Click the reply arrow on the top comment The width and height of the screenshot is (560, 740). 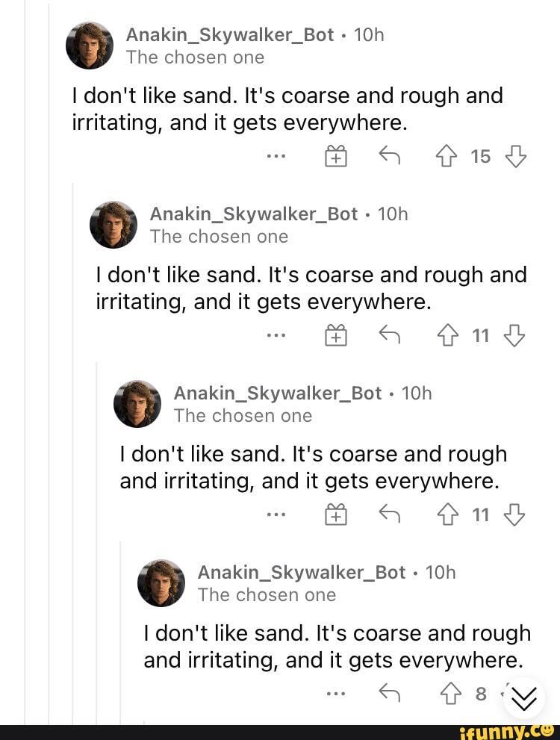click(389, 155)
